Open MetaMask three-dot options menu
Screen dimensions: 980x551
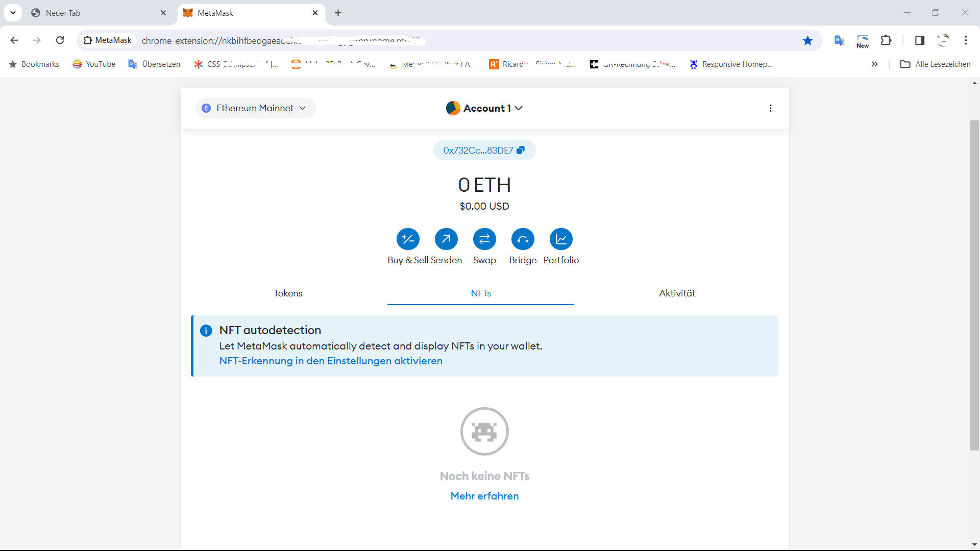(x=770, y=108)
